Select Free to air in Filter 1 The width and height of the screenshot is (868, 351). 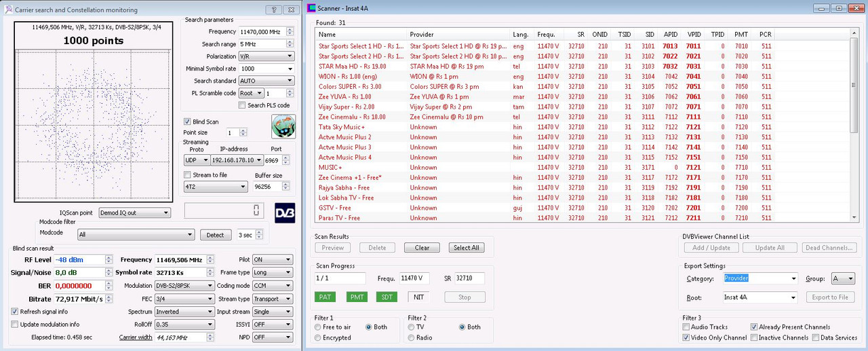coord(317,327)
